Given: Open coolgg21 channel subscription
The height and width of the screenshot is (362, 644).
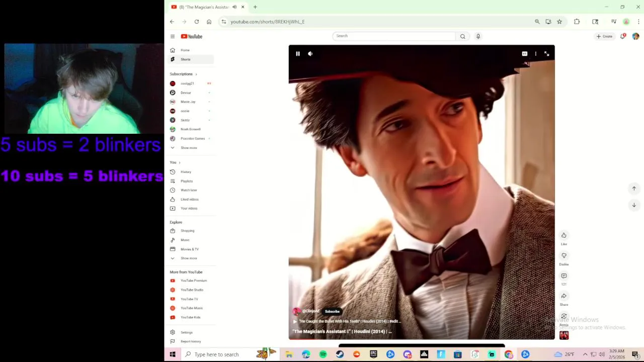Looking at the screenshot, I should click(x=191, y=83).
